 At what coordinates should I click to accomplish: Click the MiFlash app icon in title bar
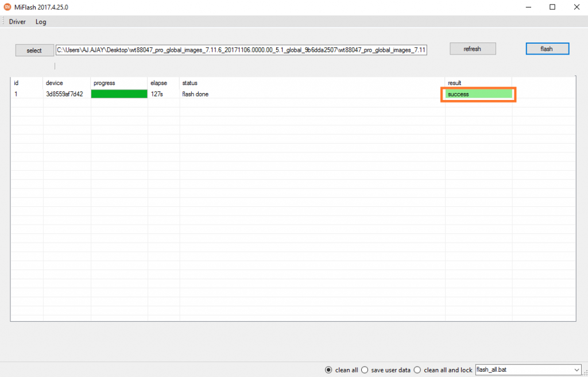7,7
